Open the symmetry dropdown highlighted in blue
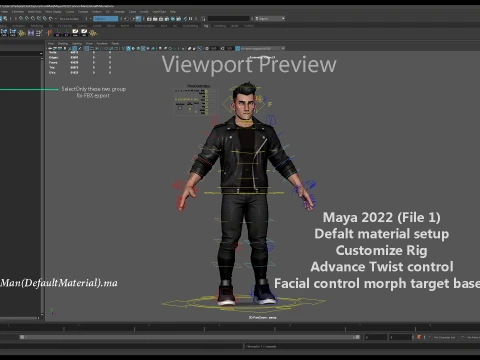This screenshot has height=360, width=480. 106,19
